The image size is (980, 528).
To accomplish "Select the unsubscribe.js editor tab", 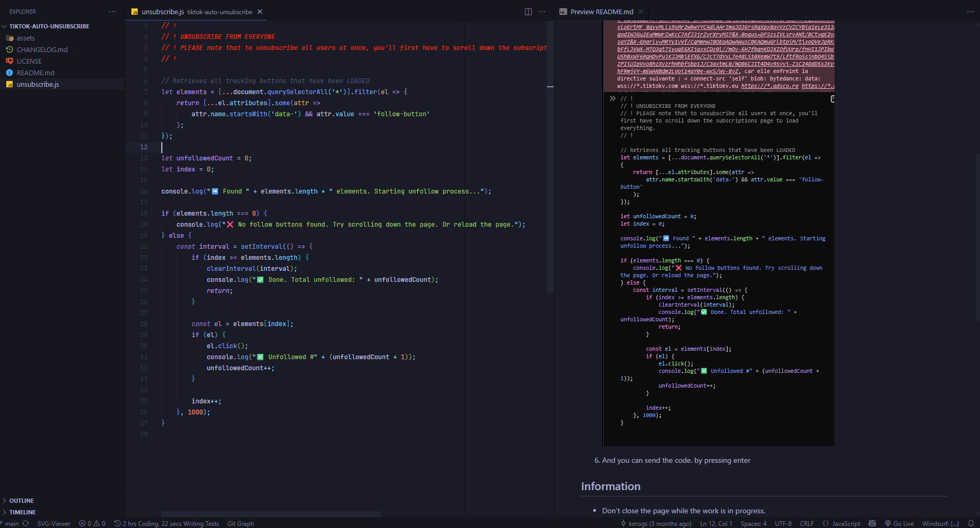I will [163, 12].
